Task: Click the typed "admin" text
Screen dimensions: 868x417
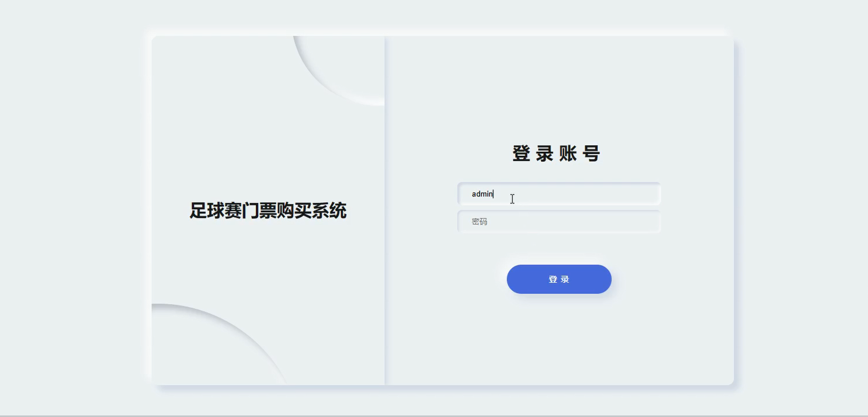Action: click(x=482, y=194)
